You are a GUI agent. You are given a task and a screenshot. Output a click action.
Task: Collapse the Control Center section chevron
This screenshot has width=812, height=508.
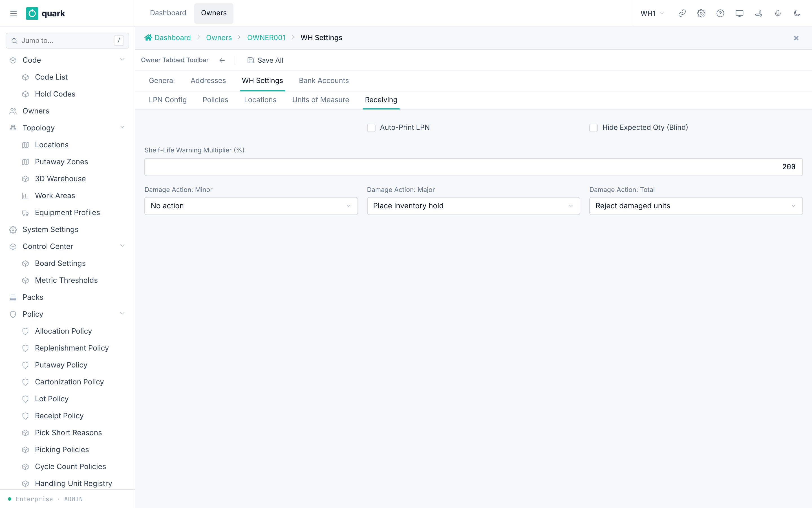(122, 246)
